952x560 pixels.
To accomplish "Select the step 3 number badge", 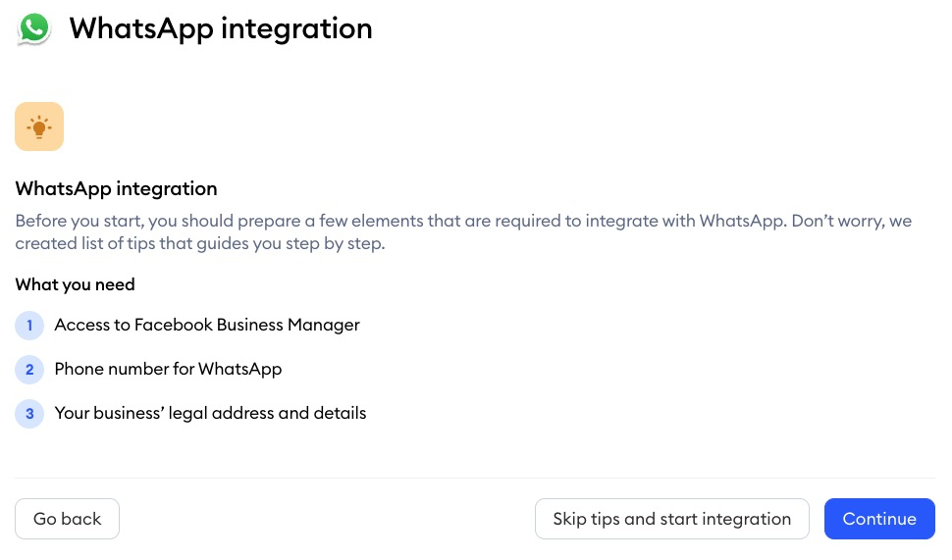I will tap(29, 414).
